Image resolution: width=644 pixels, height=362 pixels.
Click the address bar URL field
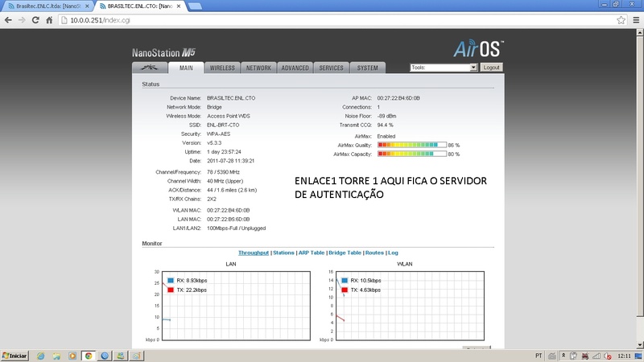[x=336, y=20]
